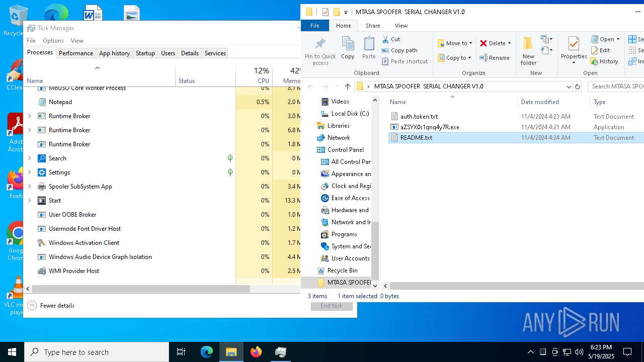The image size is (644, 362).
Task: Expand the Start process row
Action: coord(30,201)
